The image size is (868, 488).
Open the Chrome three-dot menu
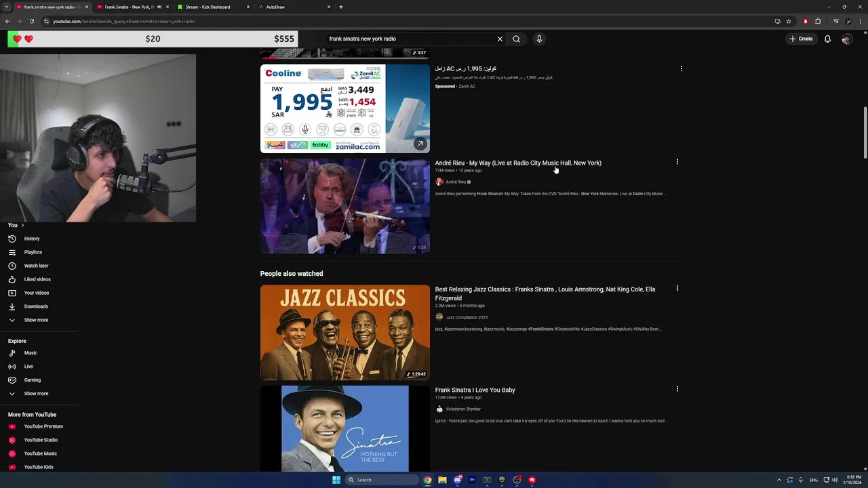(x=861, y=21)
